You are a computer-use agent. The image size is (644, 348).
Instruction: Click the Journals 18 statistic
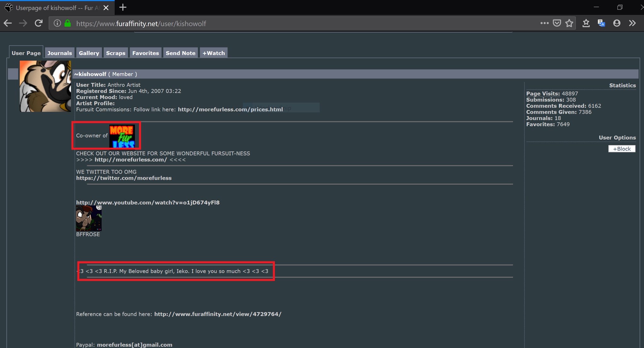pos(543,118)
